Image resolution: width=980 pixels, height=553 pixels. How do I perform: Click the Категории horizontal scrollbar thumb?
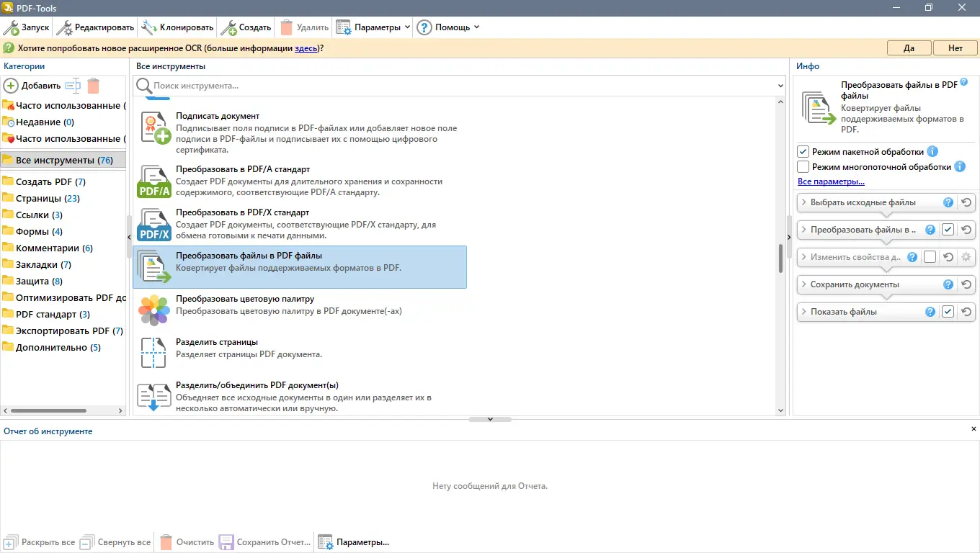[x=49, y=410]
